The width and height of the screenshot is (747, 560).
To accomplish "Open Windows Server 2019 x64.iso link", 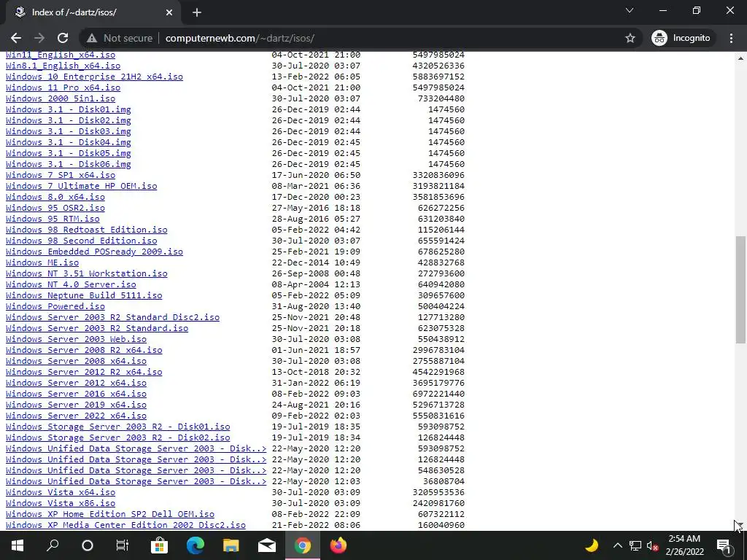I will point(76,405).
